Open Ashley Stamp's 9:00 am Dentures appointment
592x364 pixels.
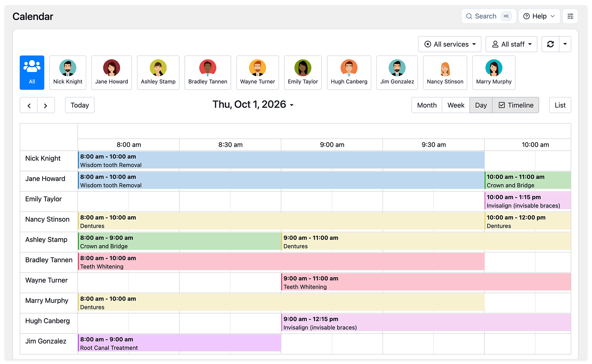point(426,242)
